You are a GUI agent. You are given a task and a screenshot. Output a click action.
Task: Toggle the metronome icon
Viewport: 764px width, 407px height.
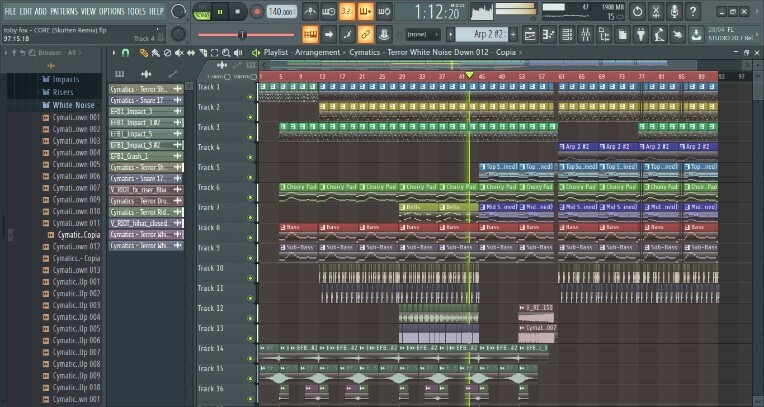[x=310, y=12]
